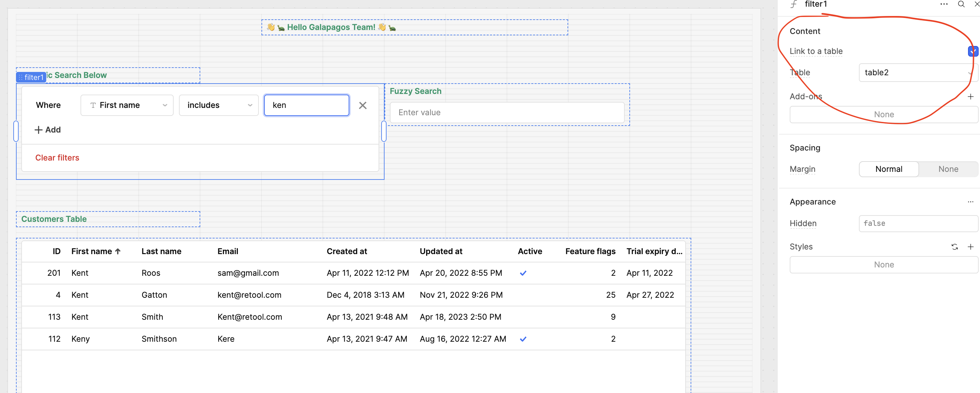Screen dimensions: 980x393
Task: Click Clear filters link
Action: click(57, 158)
